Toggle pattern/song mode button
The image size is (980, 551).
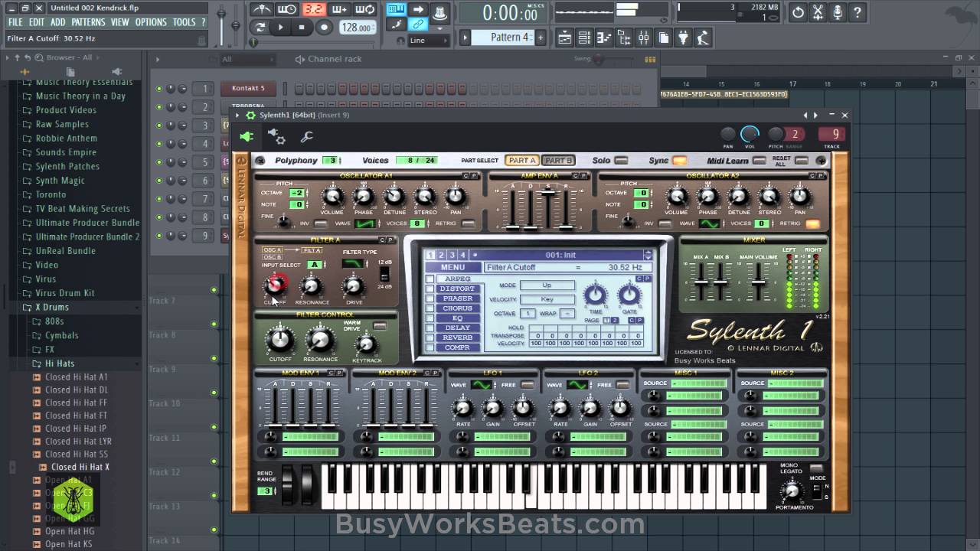pyautogui.click(x=260, y=28)
